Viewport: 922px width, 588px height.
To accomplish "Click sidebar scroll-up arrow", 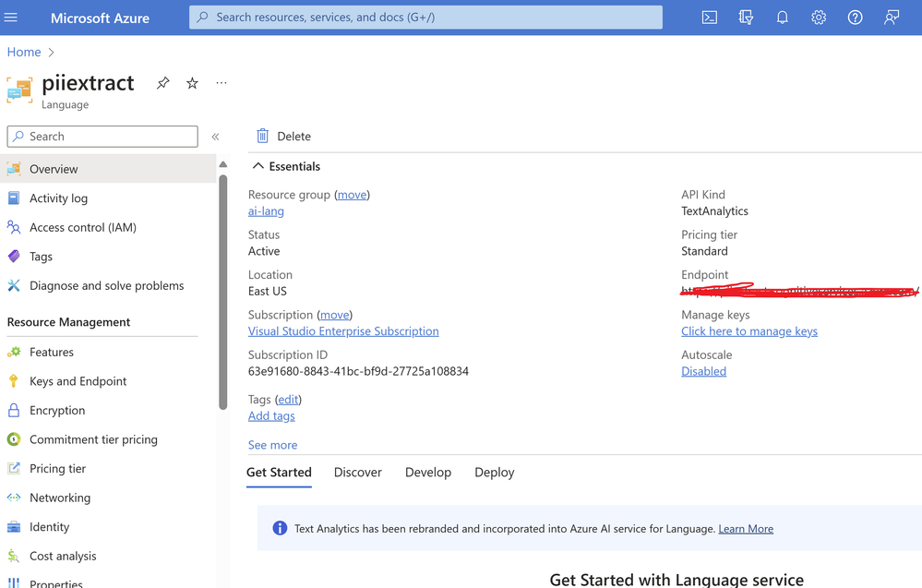I will [x=222, y=164].
